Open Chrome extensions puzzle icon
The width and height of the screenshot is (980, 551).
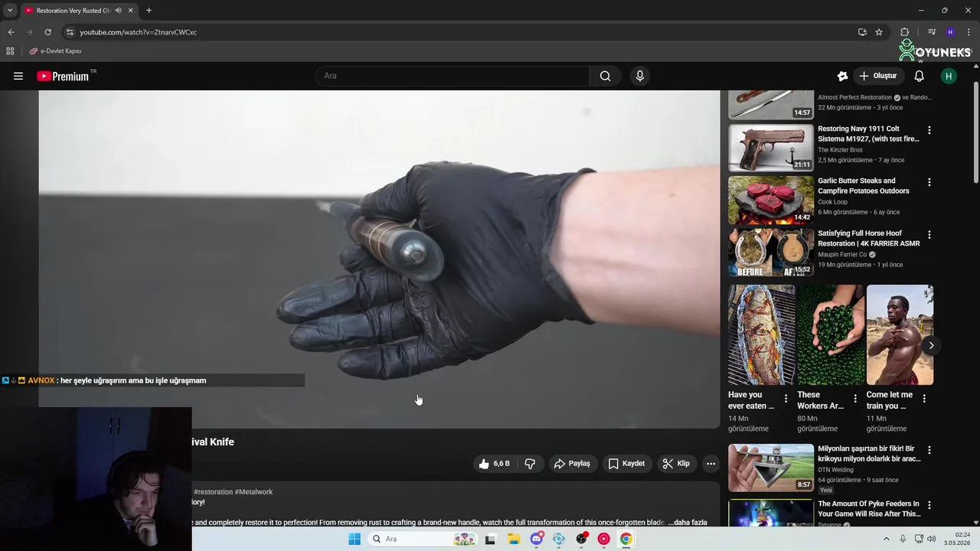click(905, 32)
